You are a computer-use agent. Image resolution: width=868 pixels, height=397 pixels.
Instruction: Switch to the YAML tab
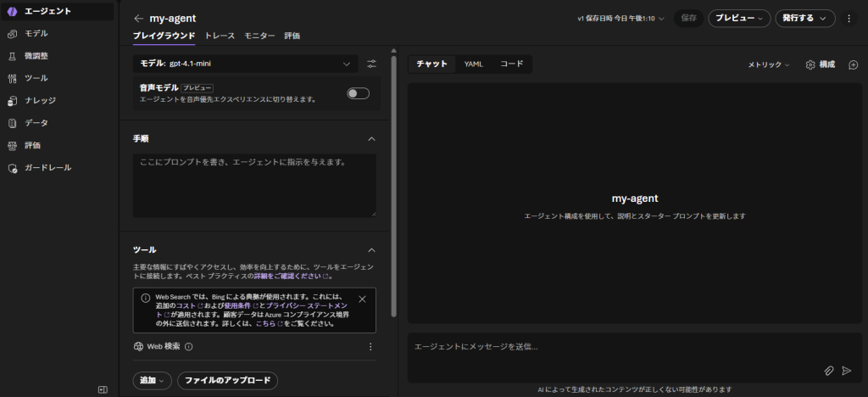[474, 64]
